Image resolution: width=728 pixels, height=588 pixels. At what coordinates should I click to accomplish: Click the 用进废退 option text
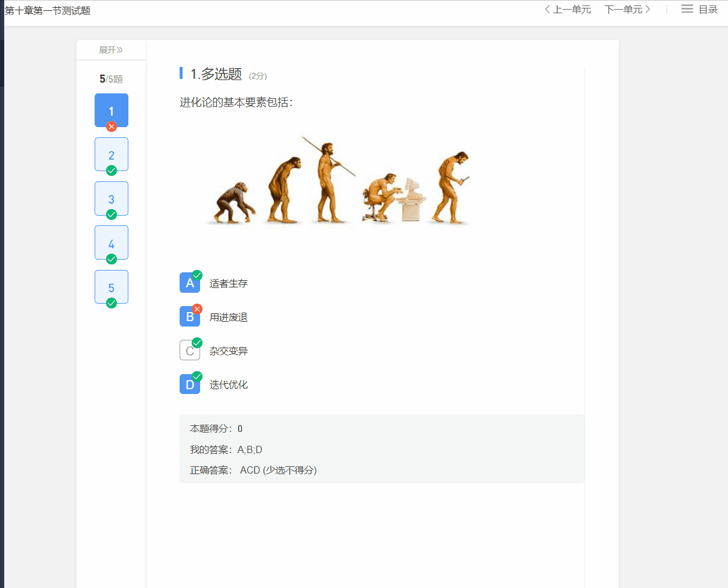[x=228, y=317]
